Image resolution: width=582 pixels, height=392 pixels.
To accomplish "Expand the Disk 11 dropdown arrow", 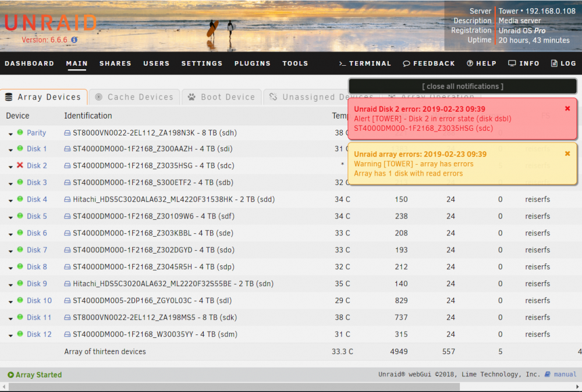I will (x=10, y=319).
